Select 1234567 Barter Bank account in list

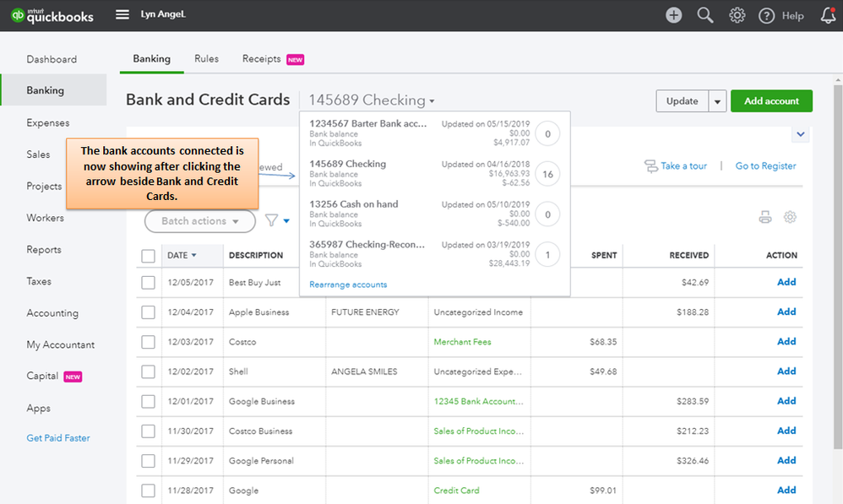(433, 133)
